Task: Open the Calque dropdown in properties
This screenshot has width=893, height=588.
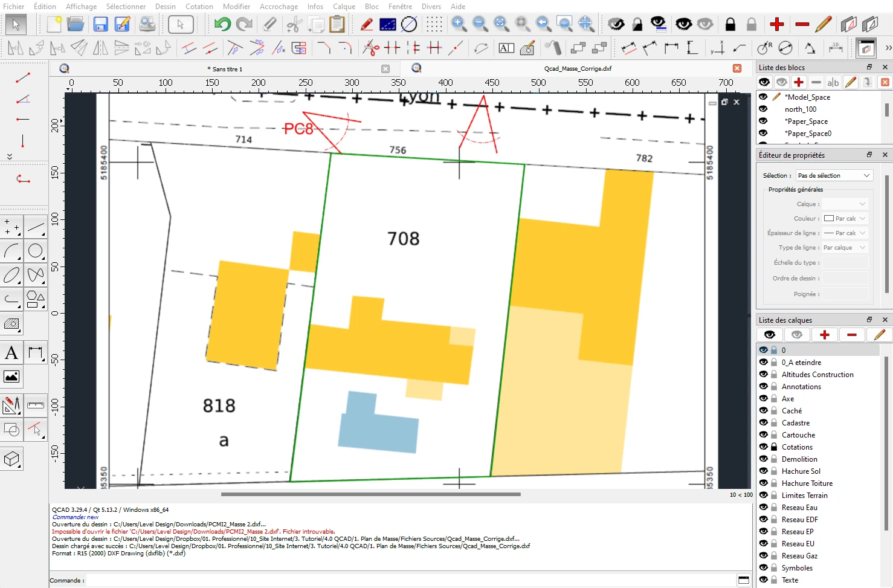Action: 845,204
